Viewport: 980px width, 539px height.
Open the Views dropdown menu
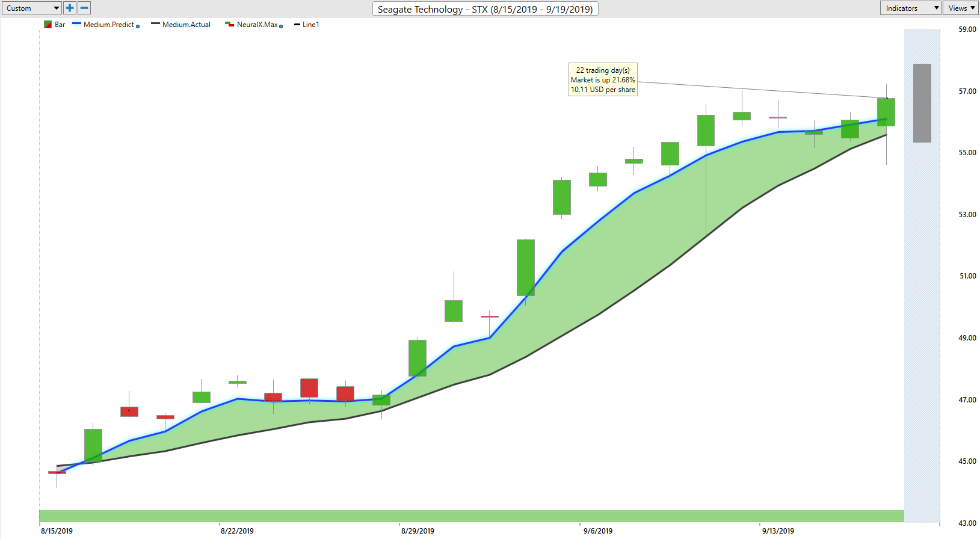[x=961, y=8]
